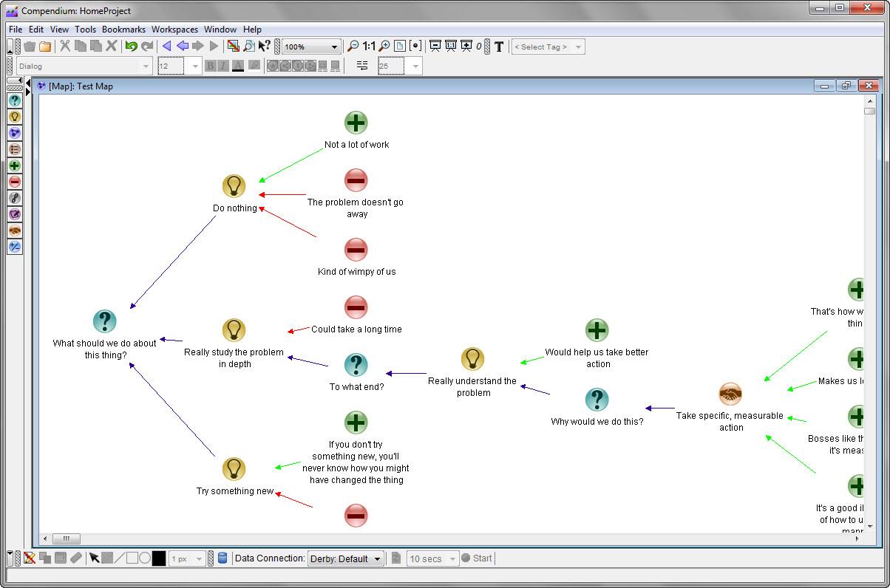The width and height of the screenshot is (890, 588).
Task: Open the Edit menu
Action: [x=36, y=30]
